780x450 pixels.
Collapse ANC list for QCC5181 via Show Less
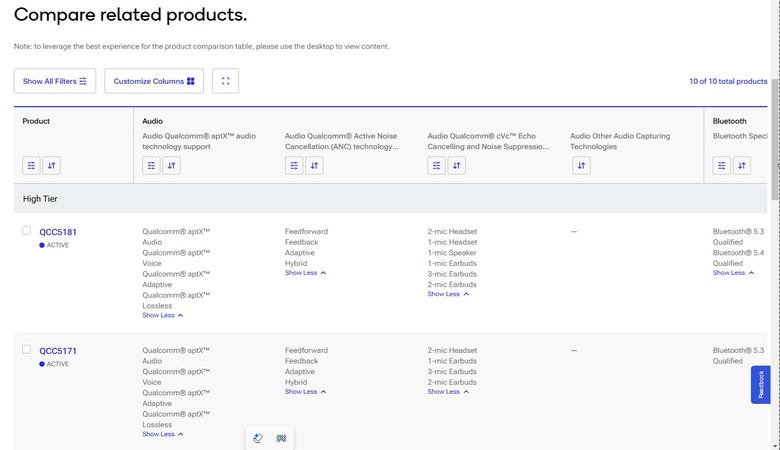(305, 272)
